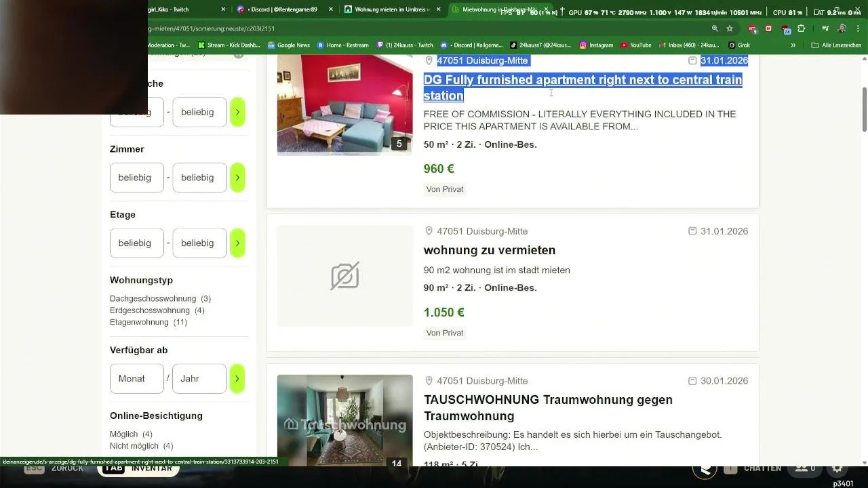Open Alle Lesezeichen folder
868x488 pixels.
coord(837,45)
